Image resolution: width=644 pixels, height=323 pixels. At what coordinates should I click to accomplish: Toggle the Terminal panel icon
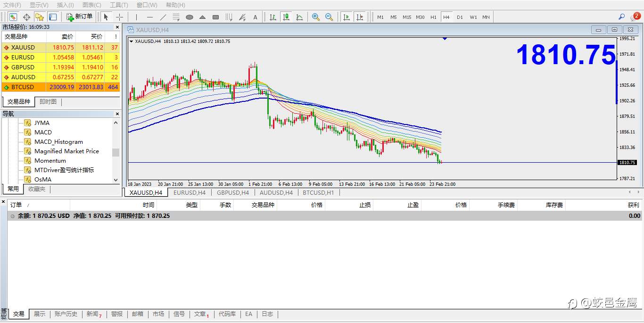tap(52, 17)
